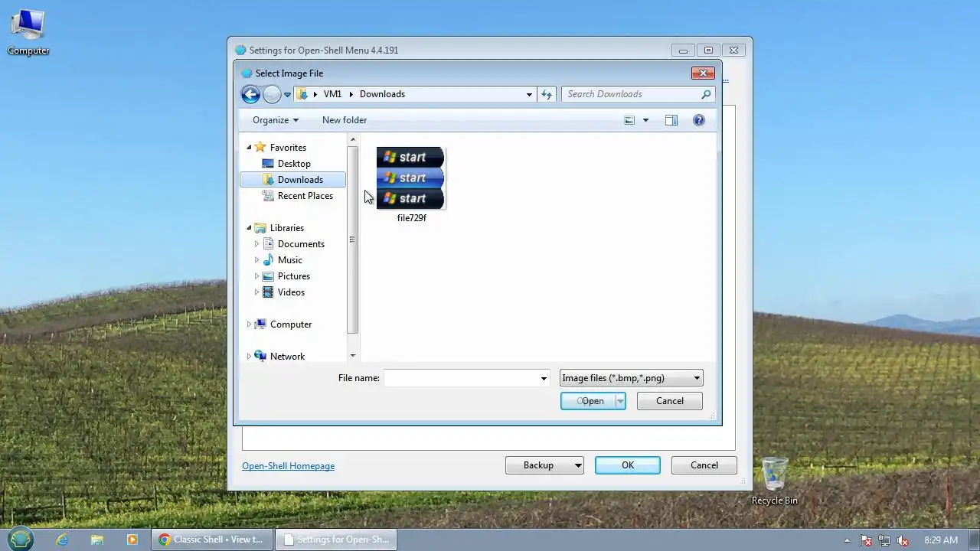This screenshot has width=980, height=551.
Task: Click the Open button
Action: click(588, 401)
